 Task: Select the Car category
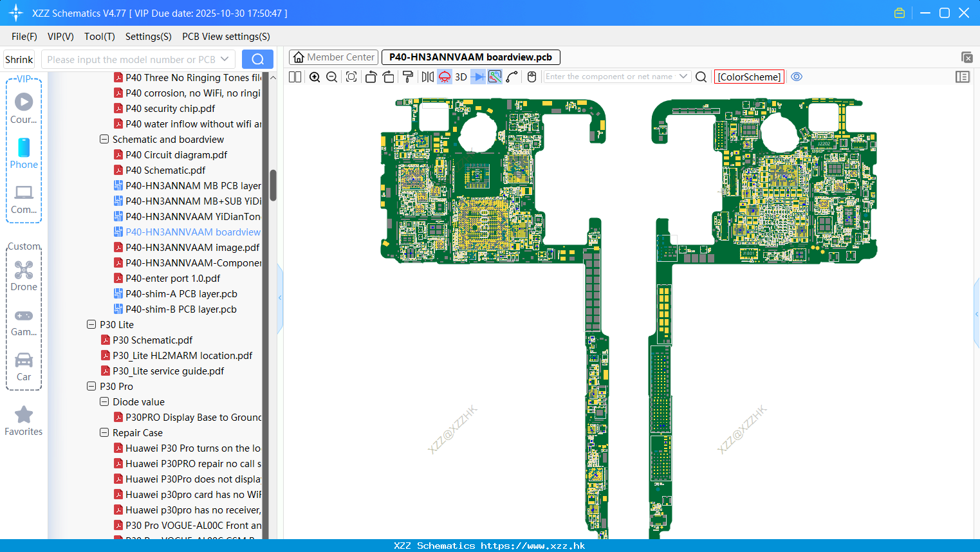tap(24, 367)
